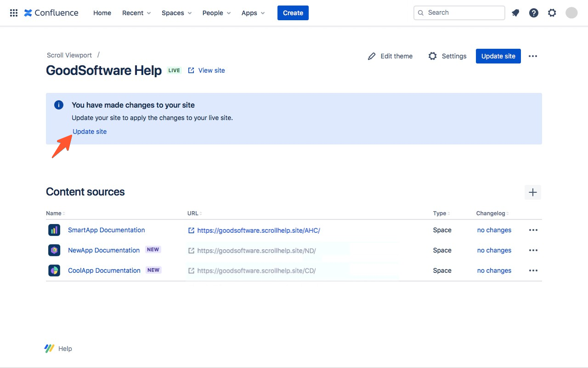
Task: Open the app switcher grid icon
Action: [14, 13]
